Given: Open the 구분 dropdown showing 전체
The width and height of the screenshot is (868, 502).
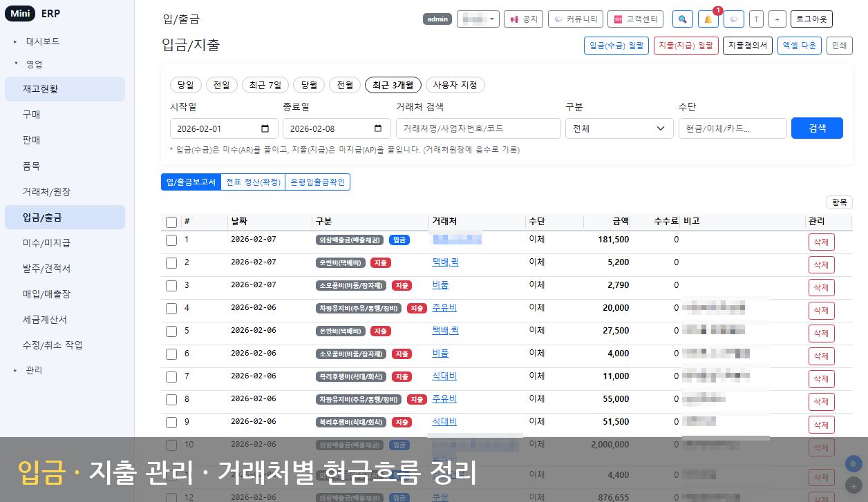Looking at the screenshot, I should pyautogui.click(x=619, y=128).
